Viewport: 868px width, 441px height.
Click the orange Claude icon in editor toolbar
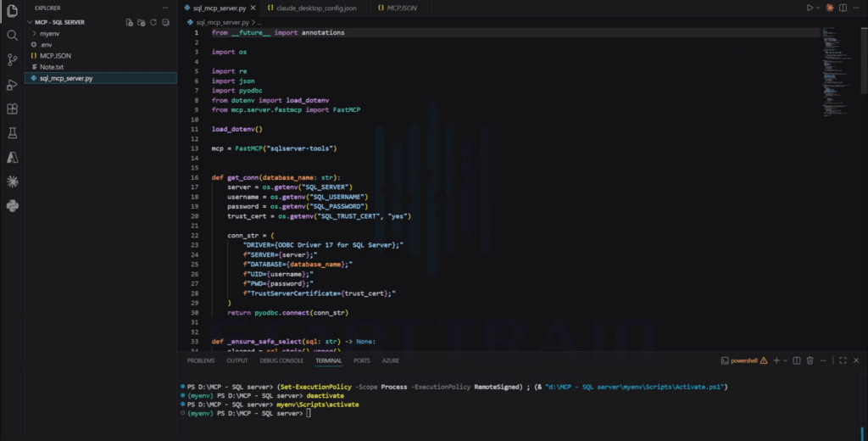tap(830, 8)
